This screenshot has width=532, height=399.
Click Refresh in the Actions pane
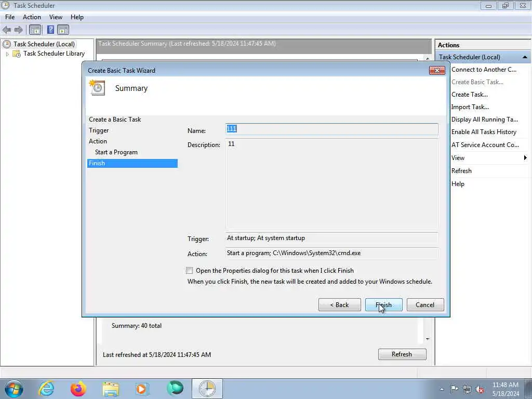coord(461,171)
